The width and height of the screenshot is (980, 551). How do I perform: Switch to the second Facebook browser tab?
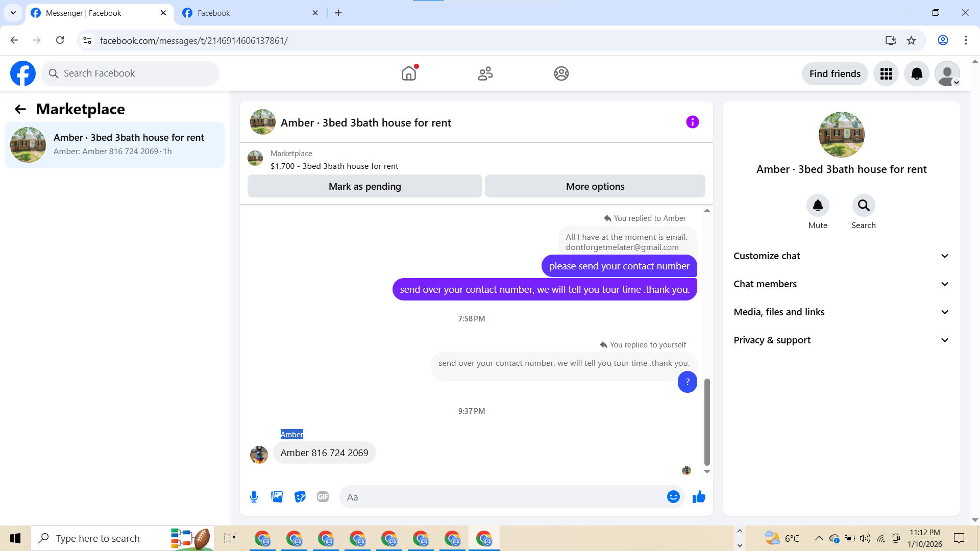coord(245,13)
